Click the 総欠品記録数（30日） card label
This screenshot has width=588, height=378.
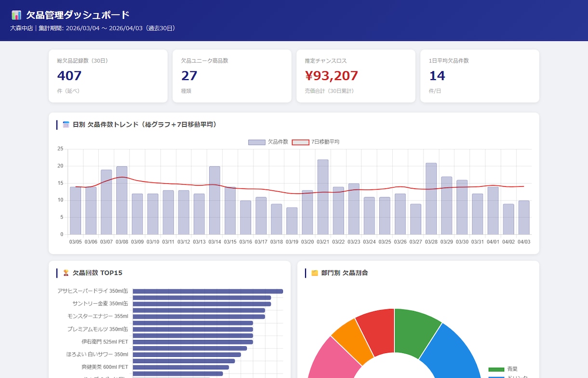click(82, 61)
